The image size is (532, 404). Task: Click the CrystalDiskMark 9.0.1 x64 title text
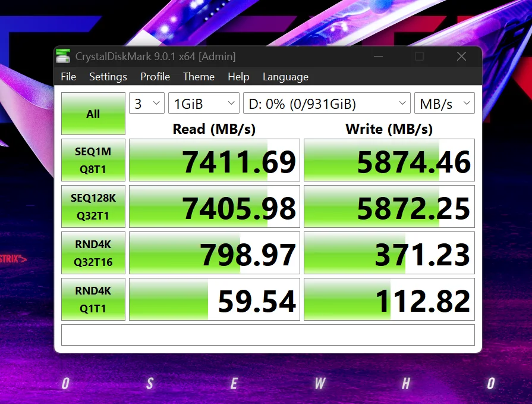(155, 57)
